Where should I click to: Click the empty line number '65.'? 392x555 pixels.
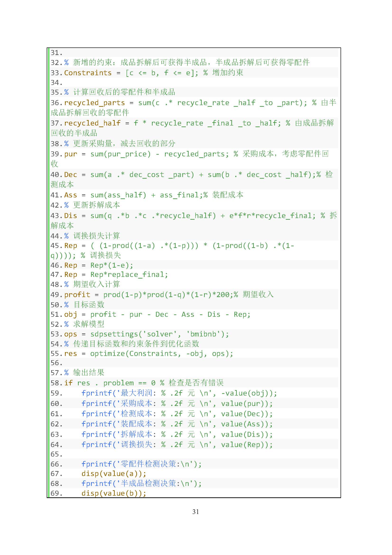[x=56, y=454]
